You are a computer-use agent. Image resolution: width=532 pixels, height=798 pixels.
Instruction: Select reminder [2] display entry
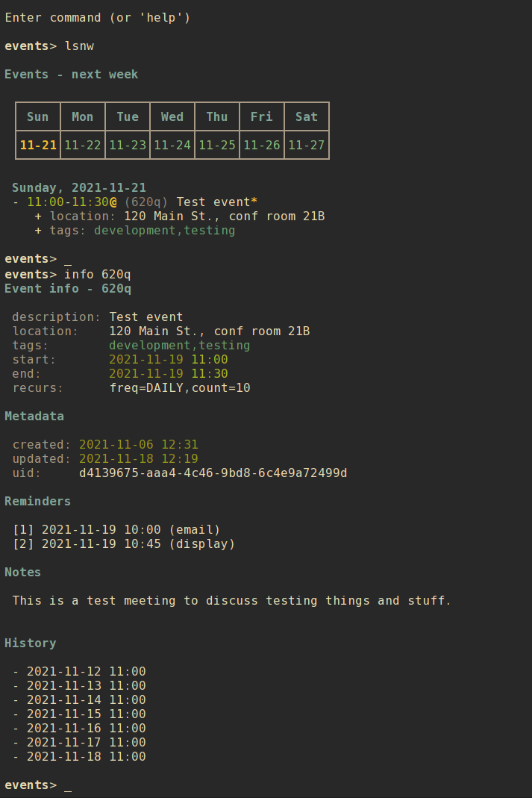(x=124, y=544)
